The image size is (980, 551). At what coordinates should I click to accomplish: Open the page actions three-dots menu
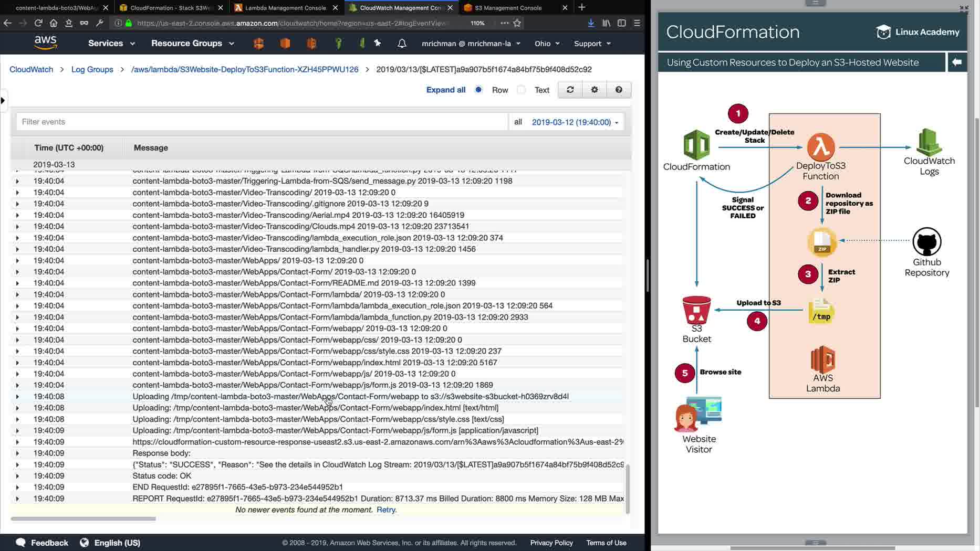(505, 23)
